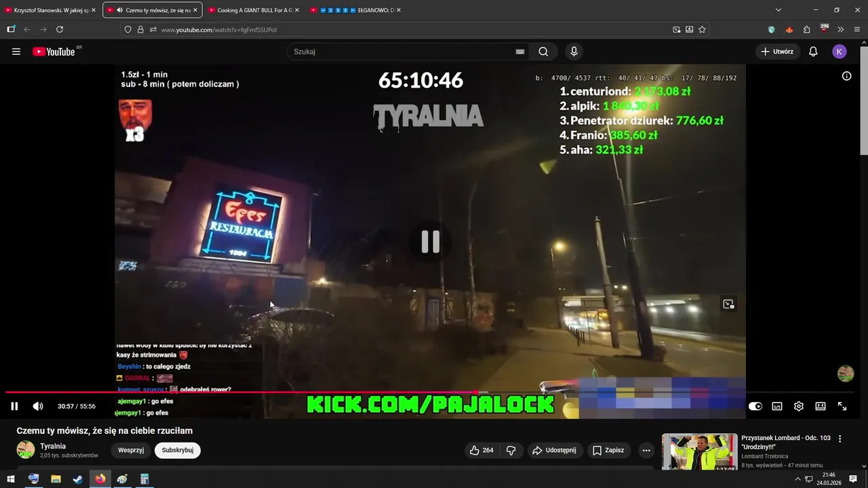Subscribe with the Subskrybuj button

coord(178,450)
